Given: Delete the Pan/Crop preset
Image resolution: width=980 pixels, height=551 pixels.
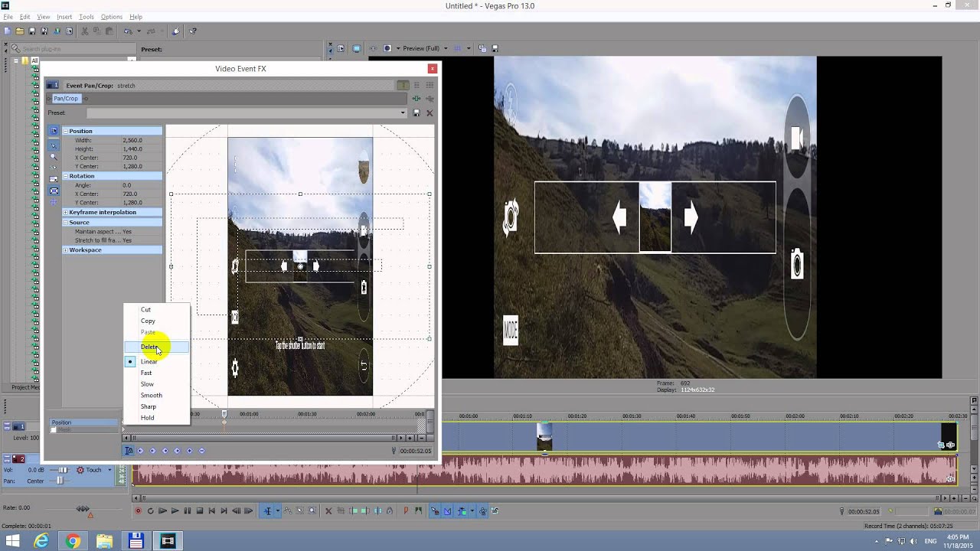Looking at the screenshot, I should tap(430, 113).
